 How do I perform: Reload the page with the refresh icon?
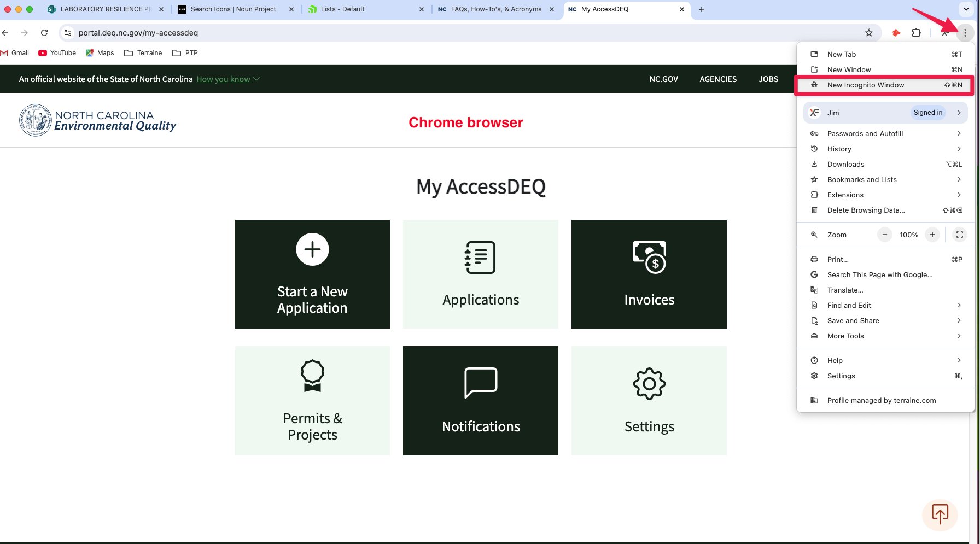44,33
